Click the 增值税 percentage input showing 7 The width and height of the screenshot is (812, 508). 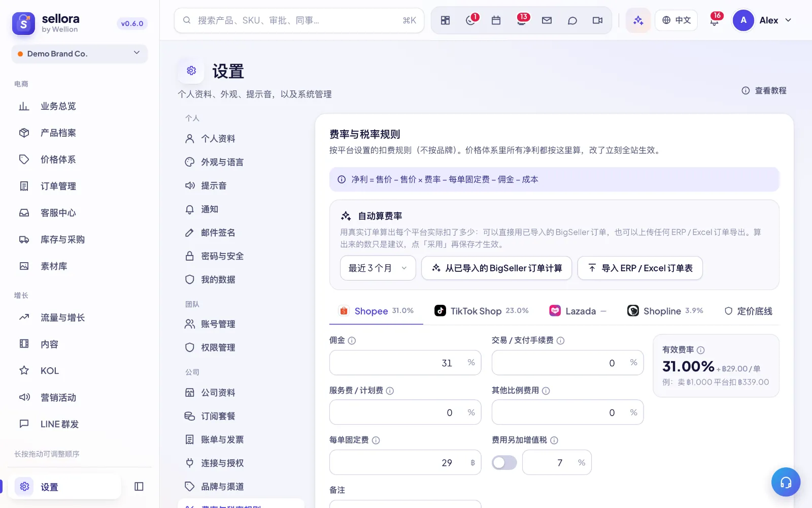(x=557, y=462)
